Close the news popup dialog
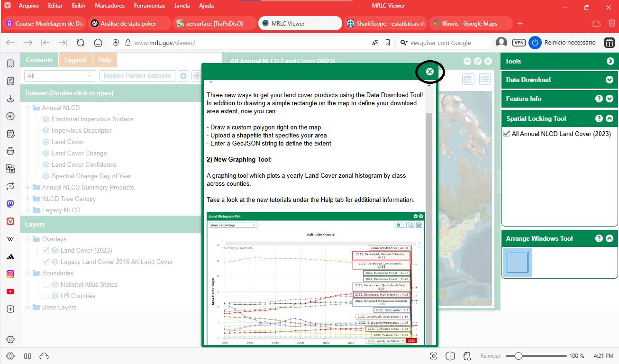 click(429, 72)
